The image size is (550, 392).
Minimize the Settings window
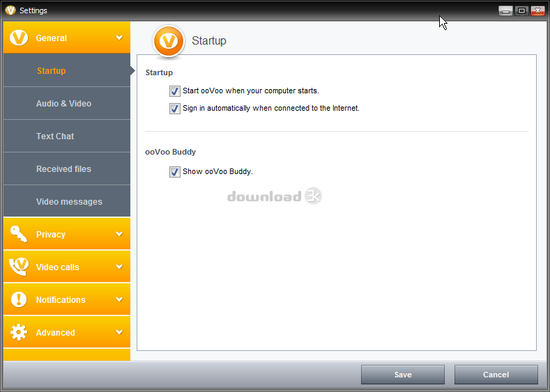[505, 11]
